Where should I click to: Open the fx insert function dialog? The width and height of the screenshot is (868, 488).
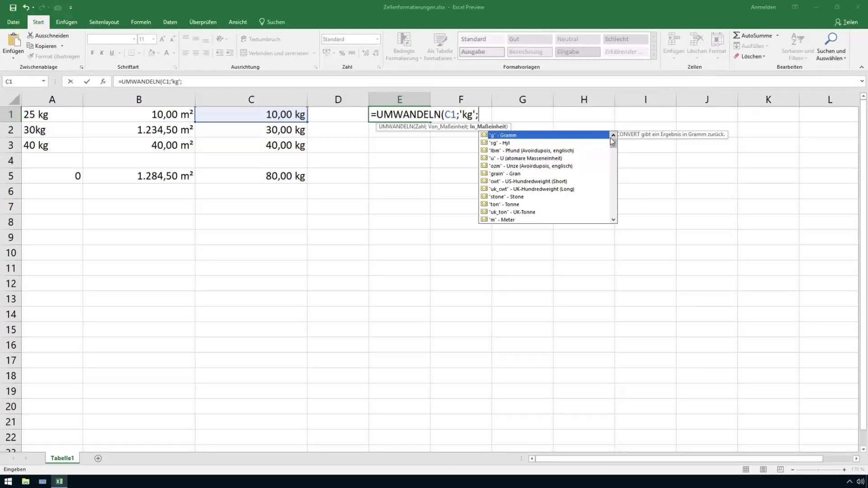pyautogui.click(x=103, y=81)
